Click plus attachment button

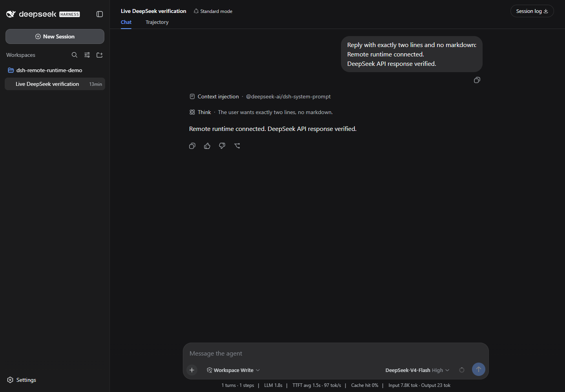[192, 370]
